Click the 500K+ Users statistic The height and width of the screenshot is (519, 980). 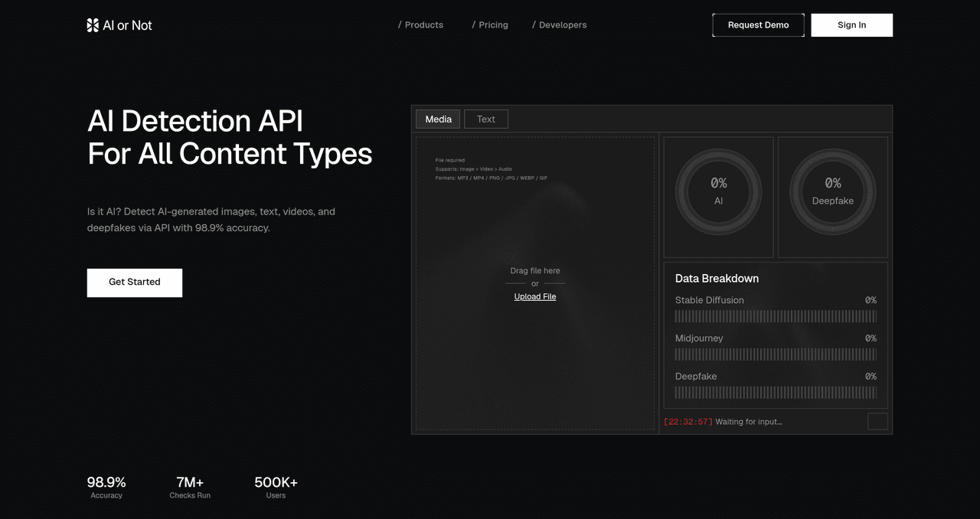(276, 488)
